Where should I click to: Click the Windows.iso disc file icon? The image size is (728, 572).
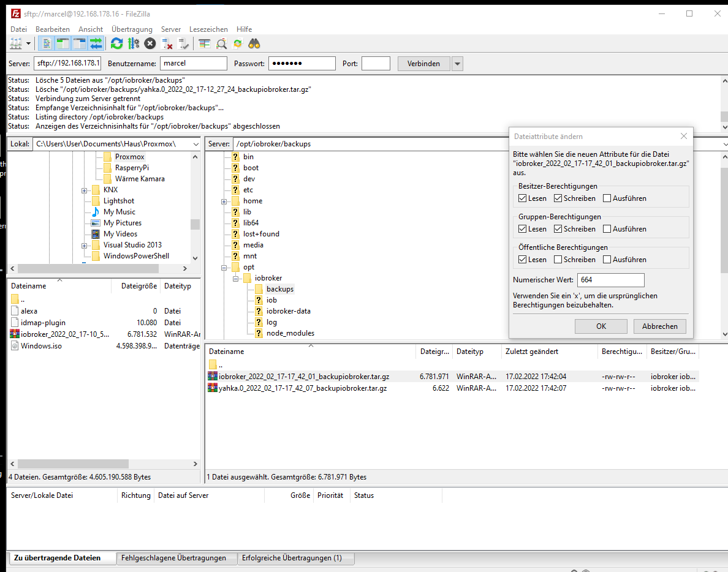point(15,345)
